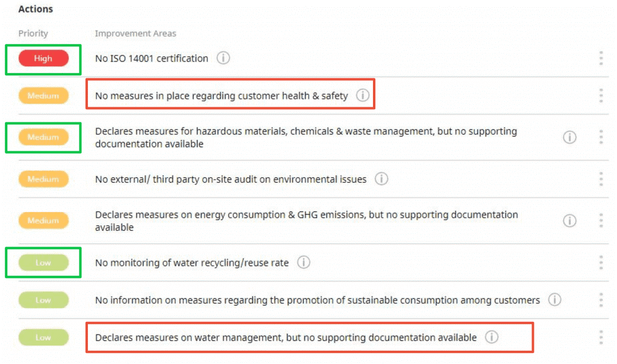617x364 pixels.
Task: Expand options menu for hazardous materials row
Action: pyautogui.click(x=601, y=137)
